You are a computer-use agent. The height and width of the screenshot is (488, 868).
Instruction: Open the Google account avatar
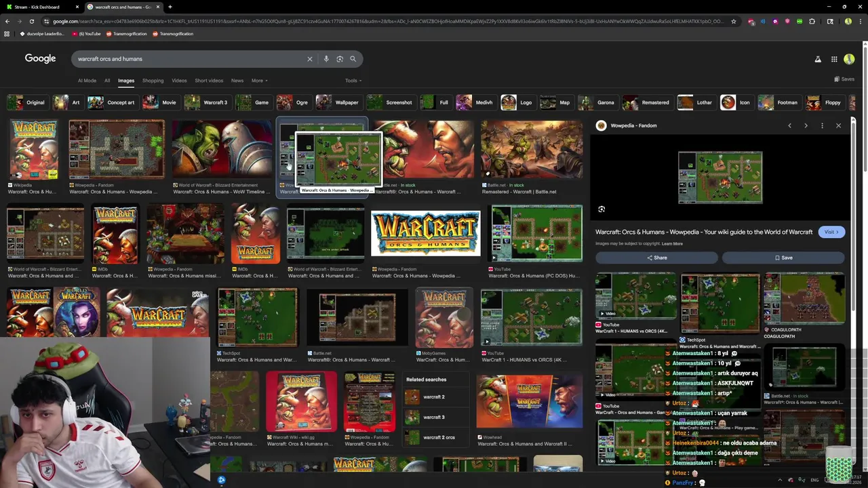point(849,59)
